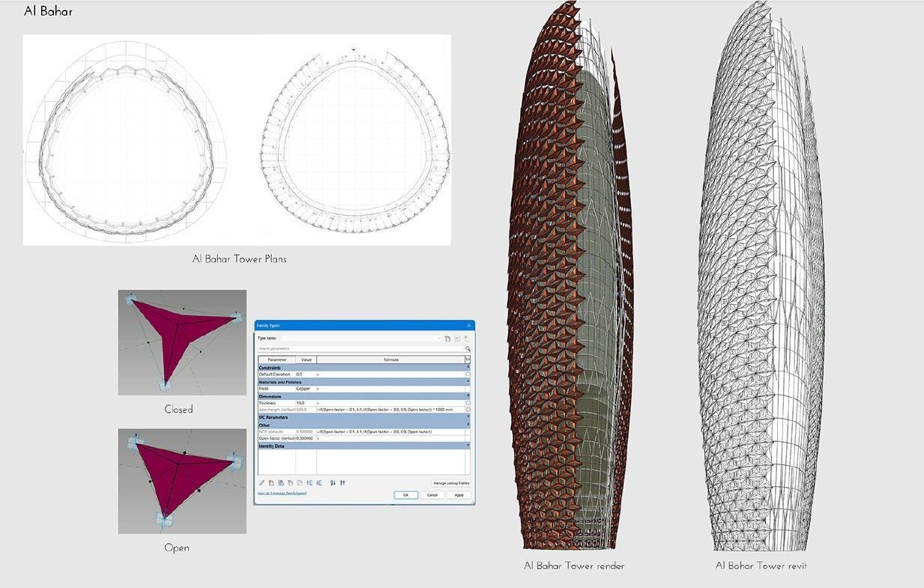Select the Open factor value 0.500000

coord(306,438)
